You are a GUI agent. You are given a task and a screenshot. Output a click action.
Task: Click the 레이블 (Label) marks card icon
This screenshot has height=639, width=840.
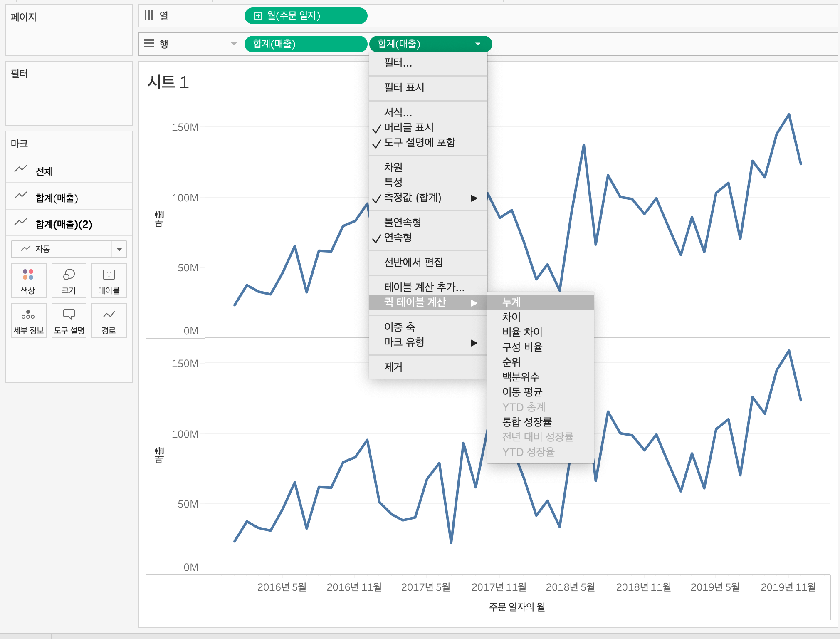pyautogui.click(x=109, y=275)
